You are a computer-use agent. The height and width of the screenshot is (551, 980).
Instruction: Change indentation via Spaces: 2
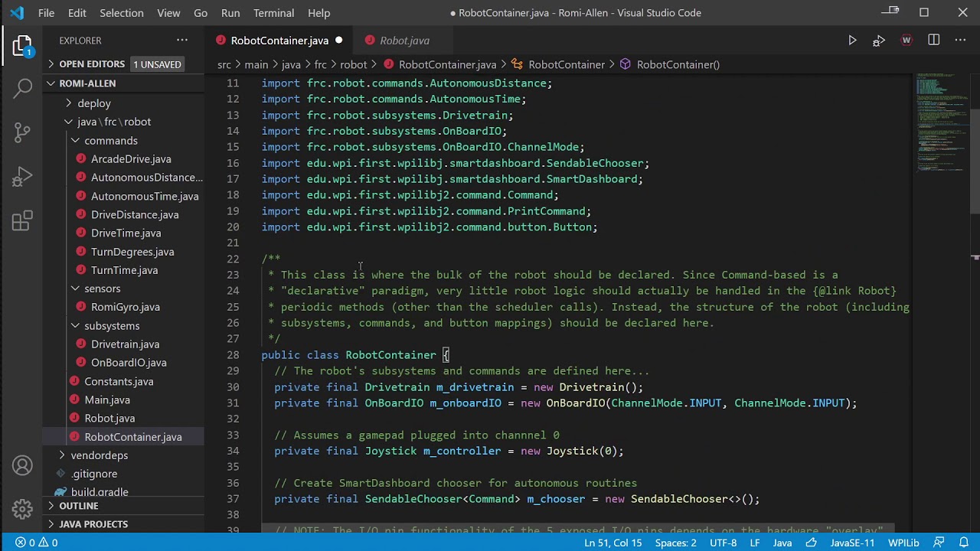tap(675, 543)
